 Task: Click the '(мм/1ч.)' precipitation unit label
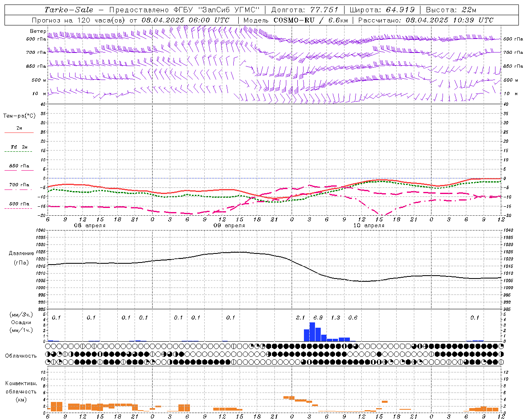21,330
